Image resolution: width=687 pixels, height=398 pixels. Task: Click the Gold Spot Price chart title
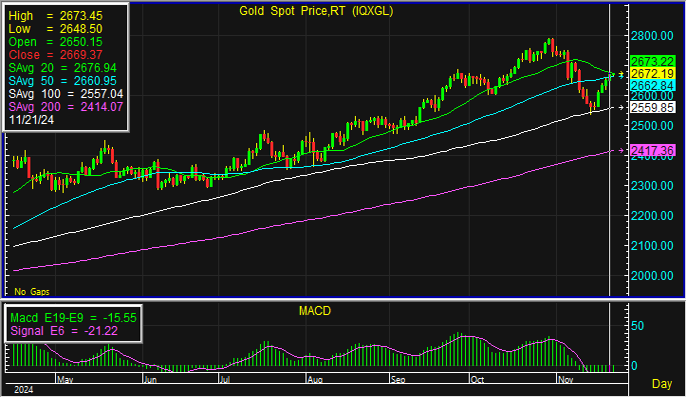(316, 11)
